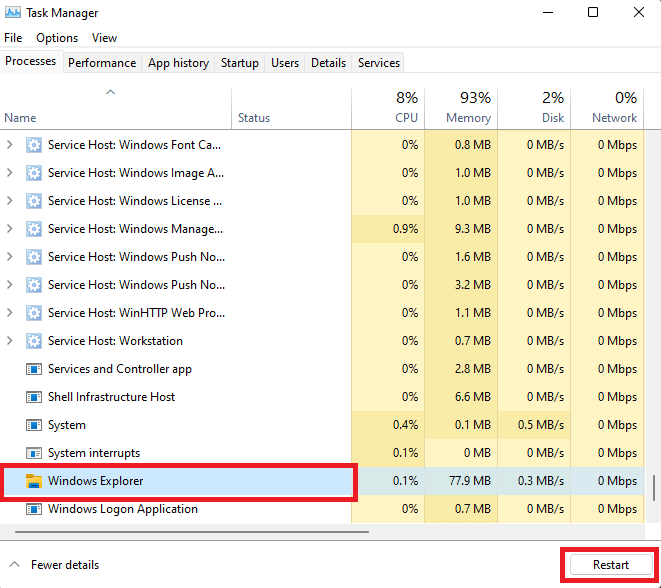Collapse view using Fewer details chevron
661x588 pixels.
pyautogui.click(x=14, y=565)
